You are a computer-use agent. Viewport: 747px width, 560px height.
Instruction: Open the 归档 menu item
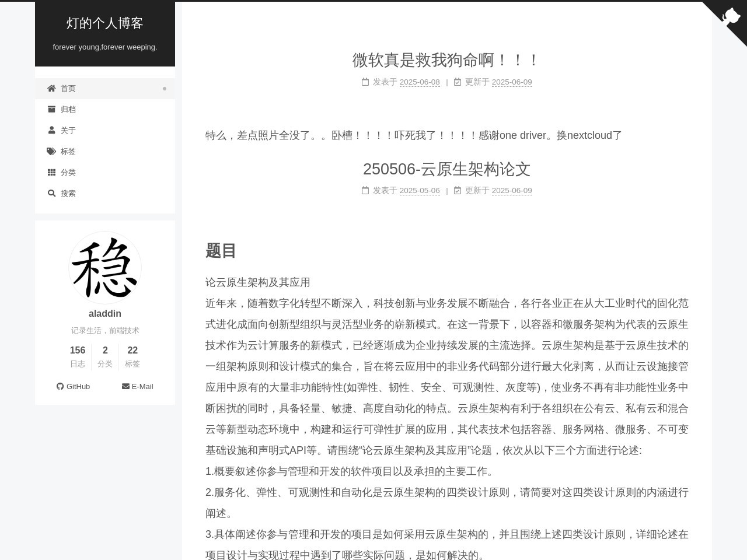(68, 109)
